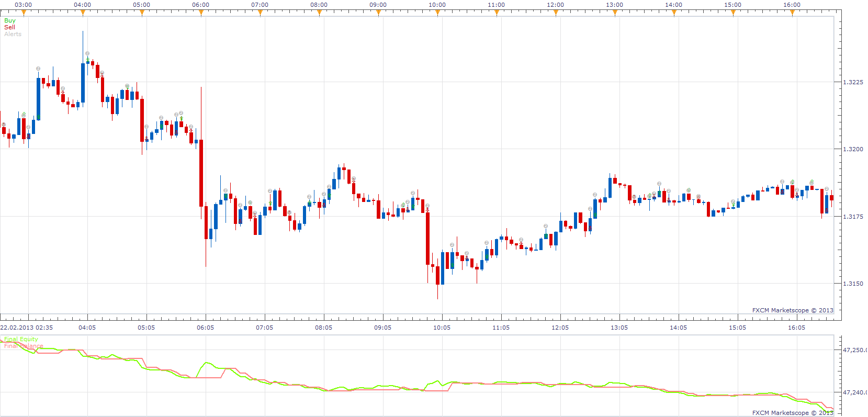Click the orange marker under 04:00
Viewport: 868px width, 417px height.
click(83, 13)
